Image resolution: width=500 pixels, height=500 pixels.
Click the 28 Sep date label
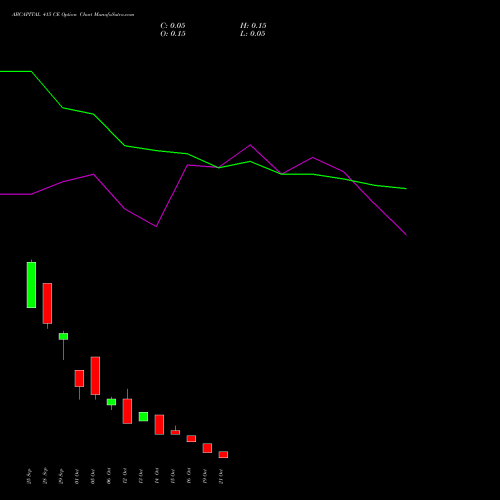45,476
